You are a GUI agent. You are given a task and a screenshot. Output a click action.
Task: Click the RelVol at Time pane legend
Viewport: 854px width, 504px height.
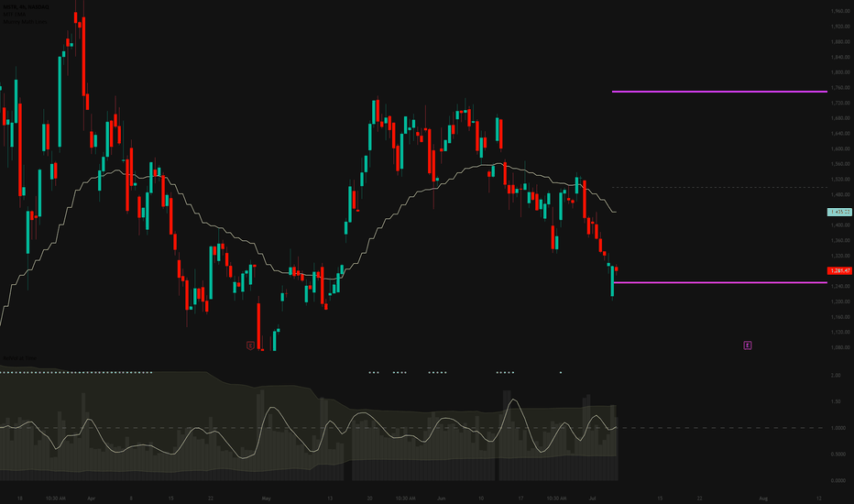[19, 358]
